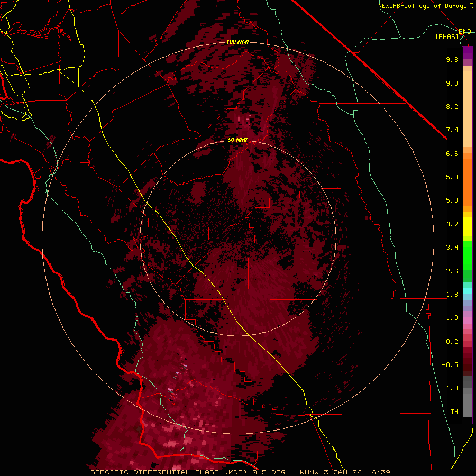Click the pink segment of the color bar
This screenshot has width=476, height=476.
coord(467,321)
